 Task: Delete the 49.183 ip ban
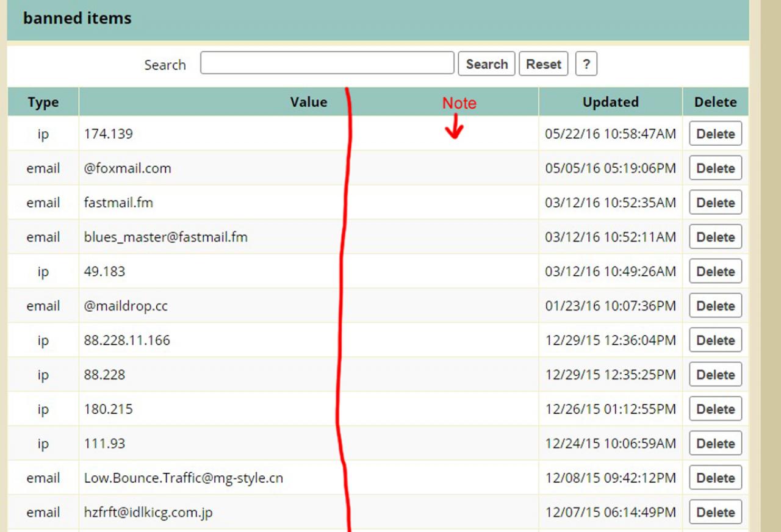coord(715,271)
